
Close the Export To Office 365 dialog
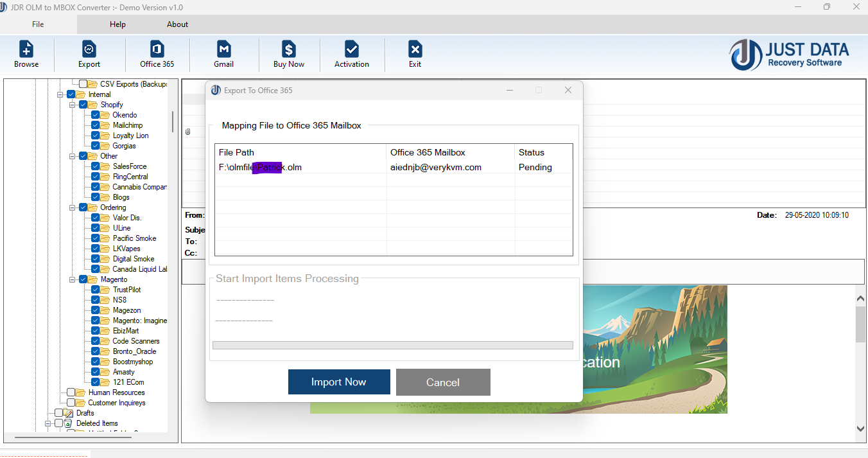(568, 91)
